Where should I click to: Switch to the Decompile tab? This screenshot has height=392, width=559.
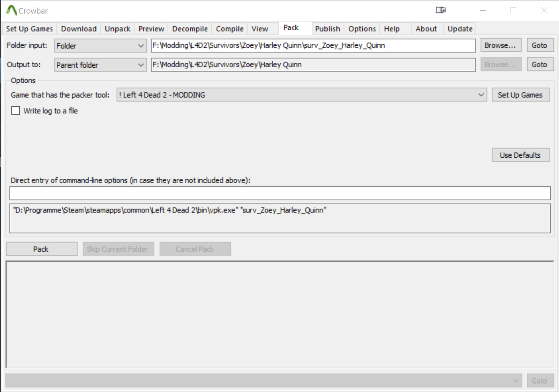click(x=190, y=29)
